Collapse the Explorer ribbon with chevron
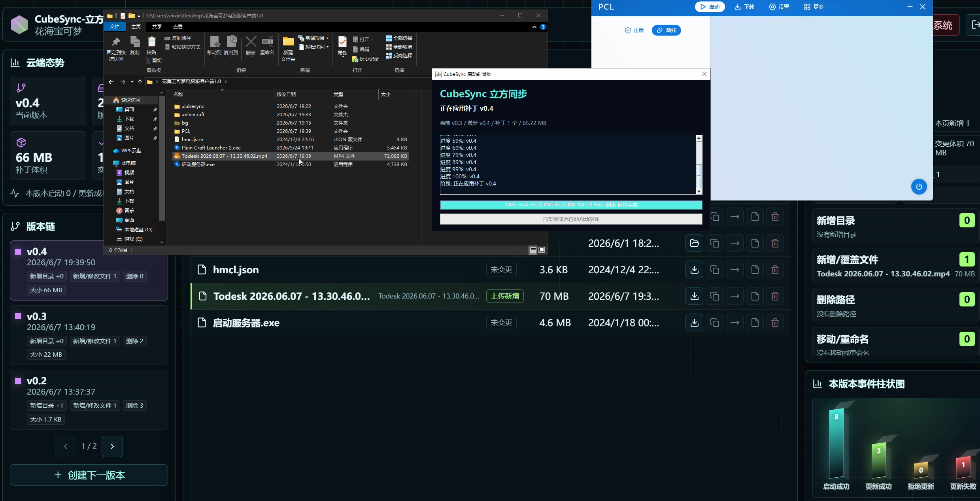 point(534,27)
